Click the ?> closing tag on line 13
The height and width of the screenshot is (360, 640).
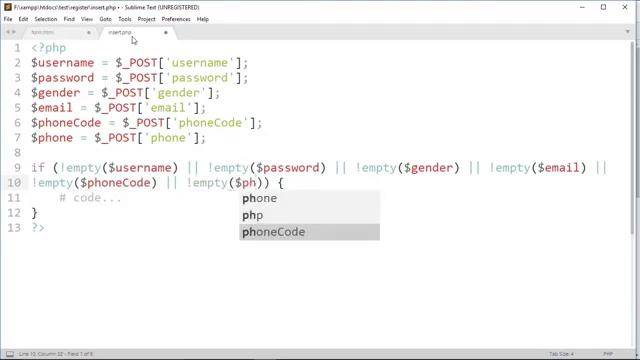(38, 228)
